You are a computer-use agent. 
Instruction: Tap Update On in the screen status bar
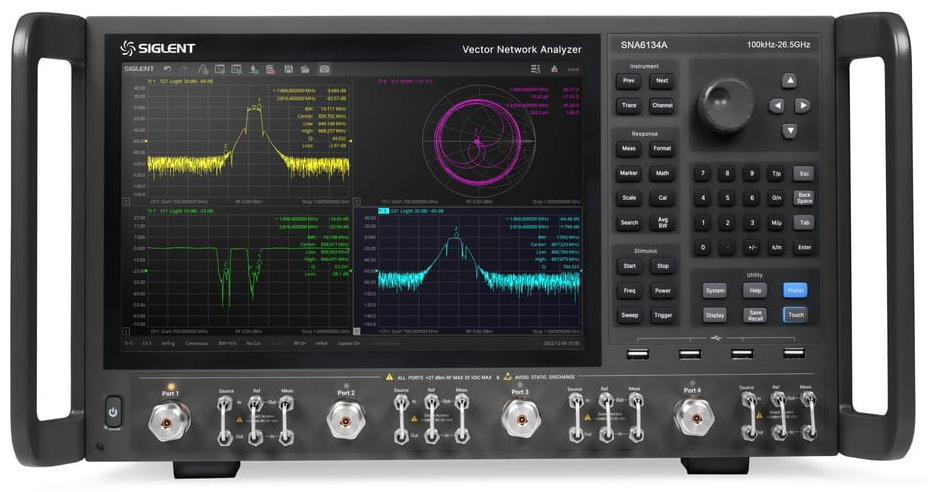349,343
